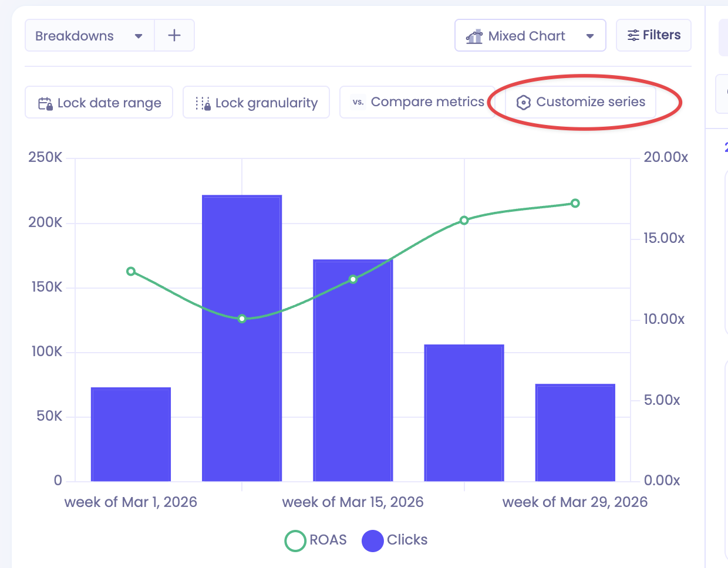Image resolution: width=728 pixels, height=568 pixels.
Task: Click the calendar lock icon
Action: [45, 103]
